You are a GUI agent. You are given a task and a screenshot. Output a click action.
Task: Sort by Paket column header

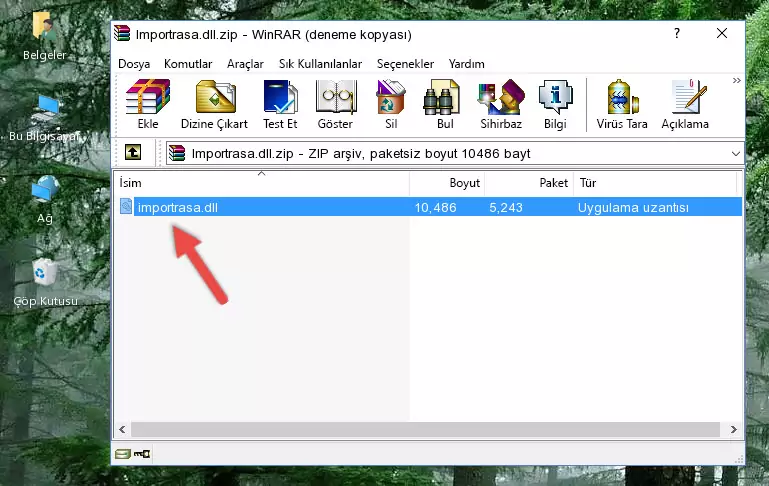529,183
